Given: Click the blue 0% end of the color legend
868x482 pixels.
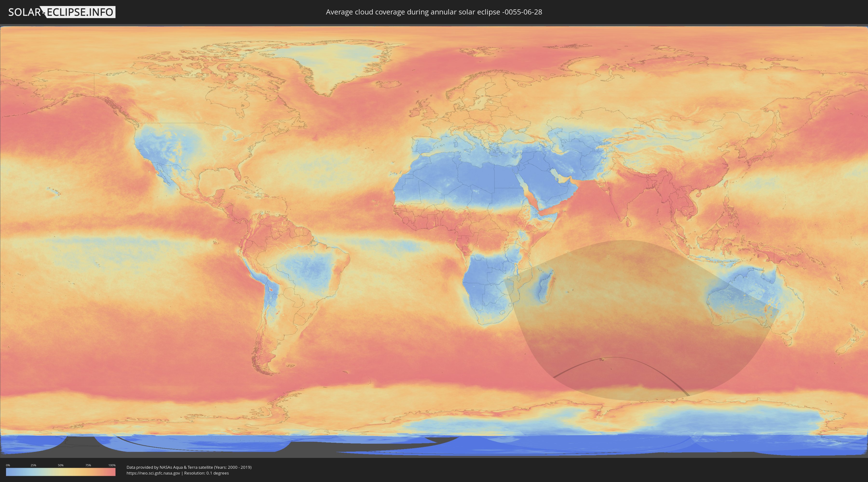Looking at the screenshot, I should pos(8,472).
